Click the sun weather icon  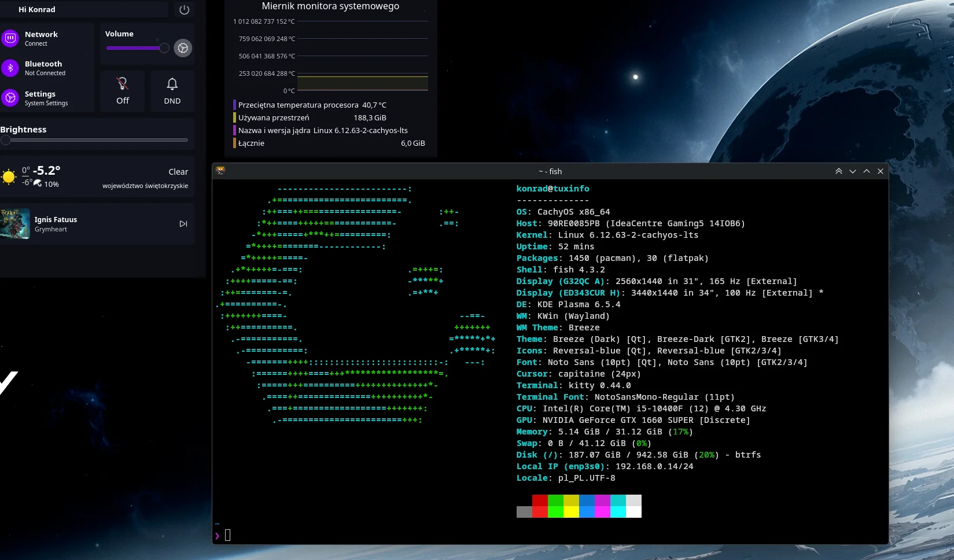(9, 177)
